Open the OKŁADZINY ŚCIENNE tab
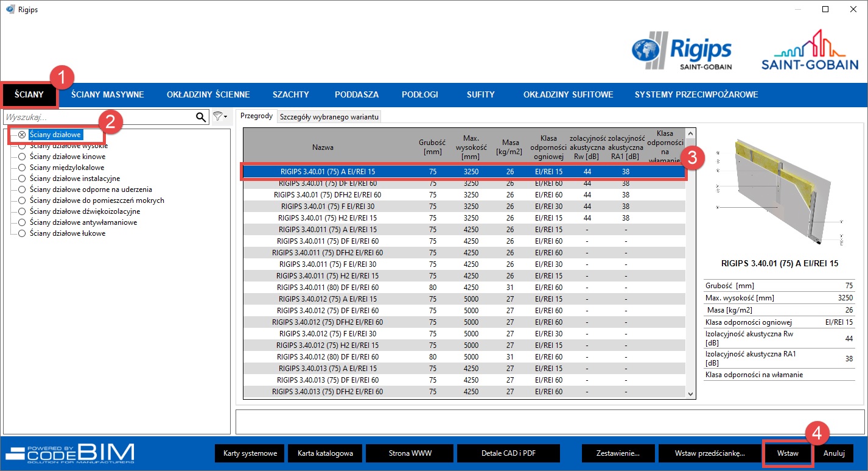Image resolution: width=868 pixels, height=471 pixels. (208, 94)
